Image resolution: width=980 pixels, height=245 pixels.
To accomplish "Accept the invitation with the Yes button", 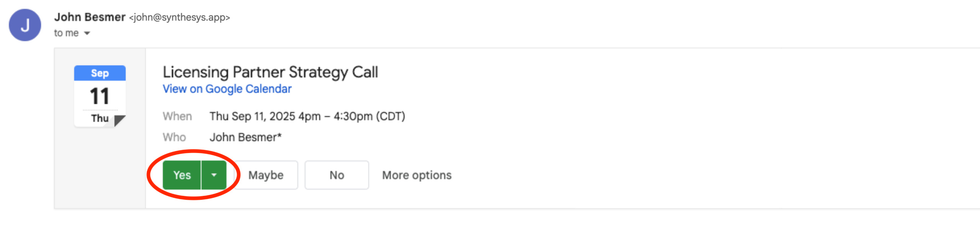I will (182, 175).
